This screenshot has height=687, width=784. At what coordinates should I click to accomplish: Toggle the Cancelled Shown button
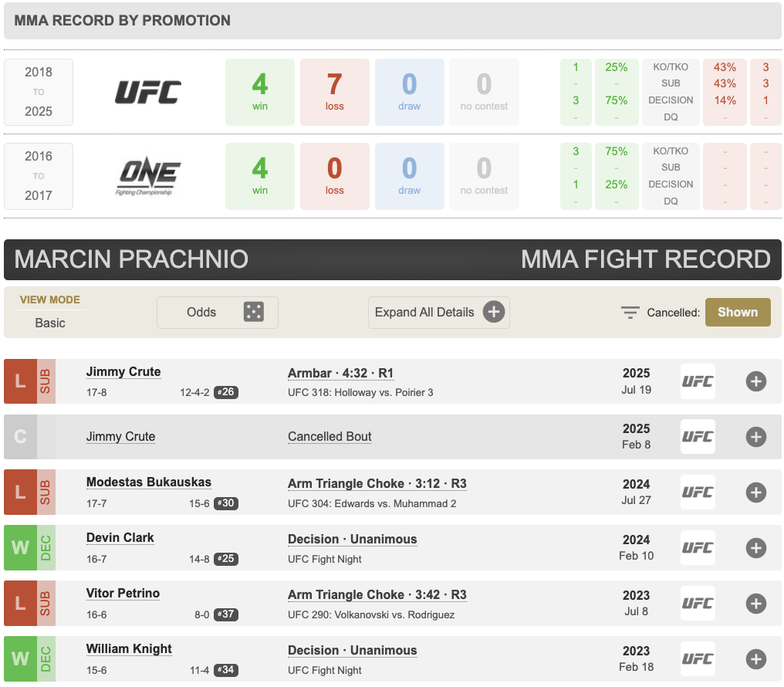click(737, 313)
